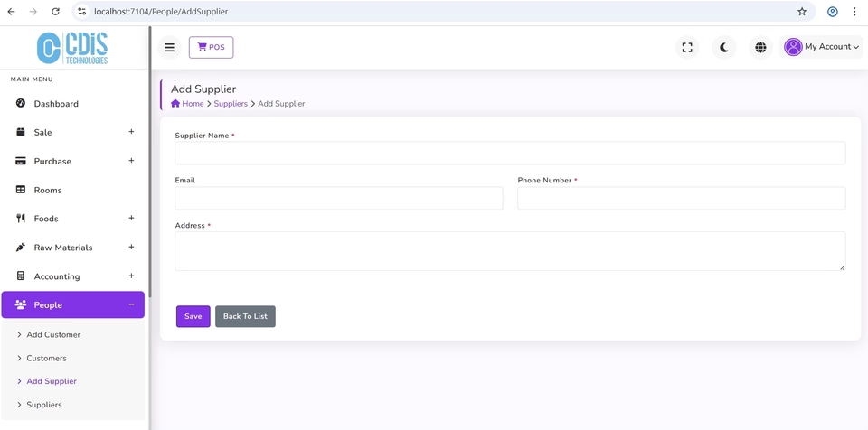868x430 pixels.
Task: Open Dashboard from the sidebar
Action: point(56,104)
